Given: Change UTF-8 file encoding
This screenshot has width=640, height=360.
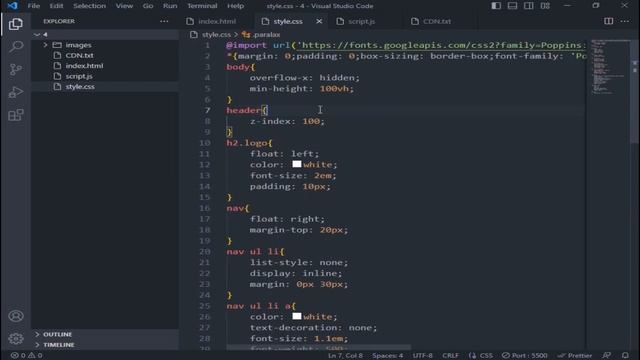Looking at the screenshot, I should [422, 355].
